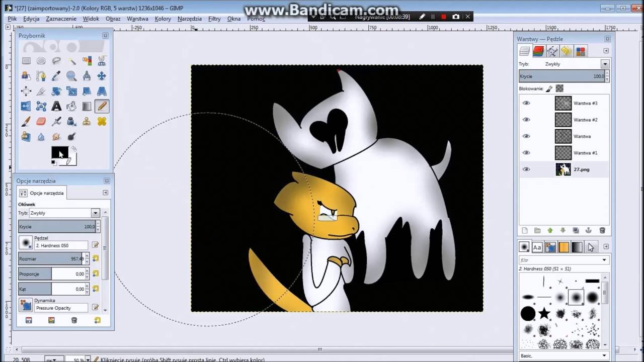Viewport: 644px width, 362px height.
Task: Select the Select by Color tool
Action: (87, 61)
